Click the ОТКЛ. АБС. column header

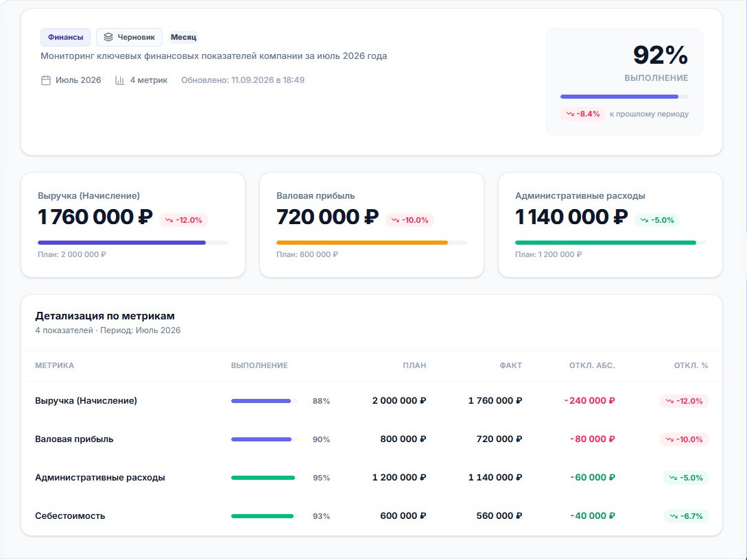point(592,366)
